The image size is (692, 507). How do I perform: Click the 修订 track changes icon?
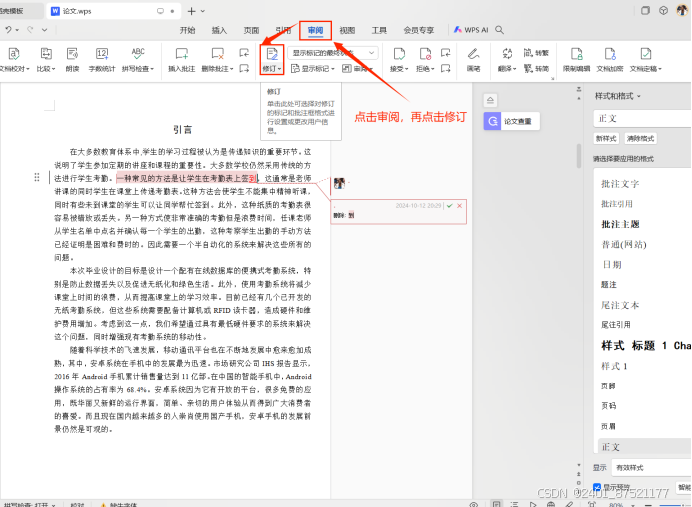coord(272,54)
